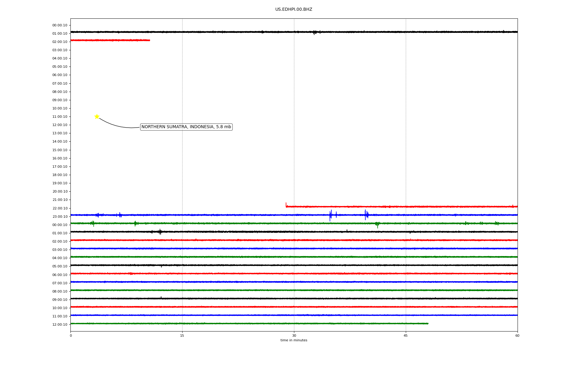This screenshot has height=368, width=588.
Task: Click the black spike near minute 12 under 00:00:10
Action: [160, 232]
